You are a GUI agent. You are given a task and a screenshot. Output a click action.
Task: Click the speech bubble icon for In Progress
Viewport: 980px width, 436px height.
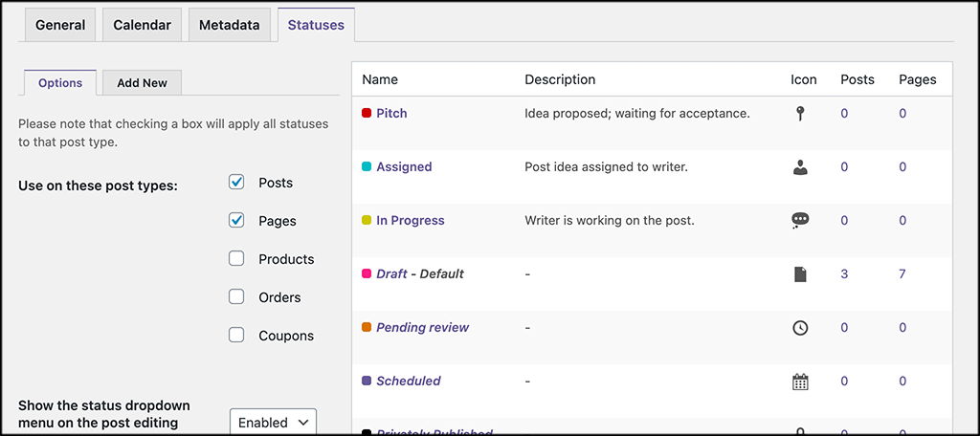(800, 221)
